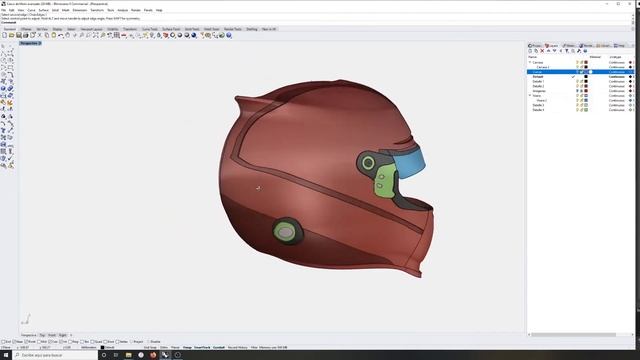Click the Move Layer Up arrow icon
This screenshot has width=640, height=360.
(549, 51)
